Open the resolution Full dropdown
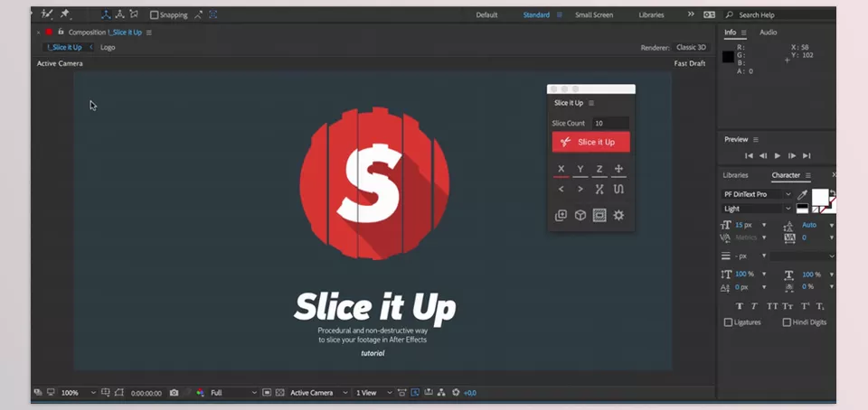Image resolution: width=868 pixels, height=410 pixels. pyautogui.click(x=233, y=393)
